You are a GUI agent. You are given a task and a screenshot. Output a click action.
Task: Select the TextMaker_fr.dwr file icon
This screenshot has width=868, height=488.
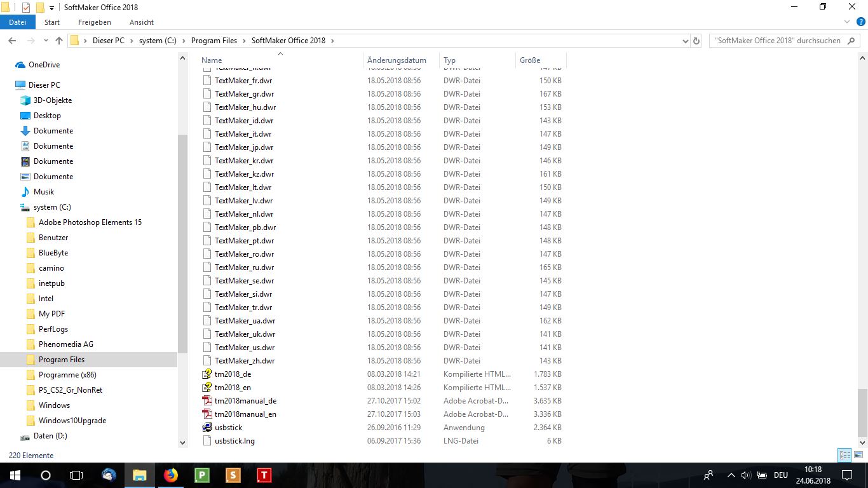(x=207, y=81)
